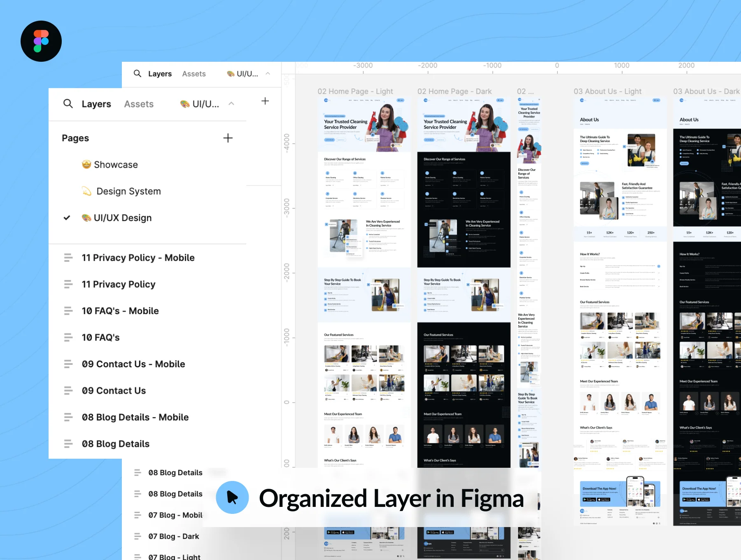
Task: Switch to the Assets tab in the front panel
Action: (139, 104)
